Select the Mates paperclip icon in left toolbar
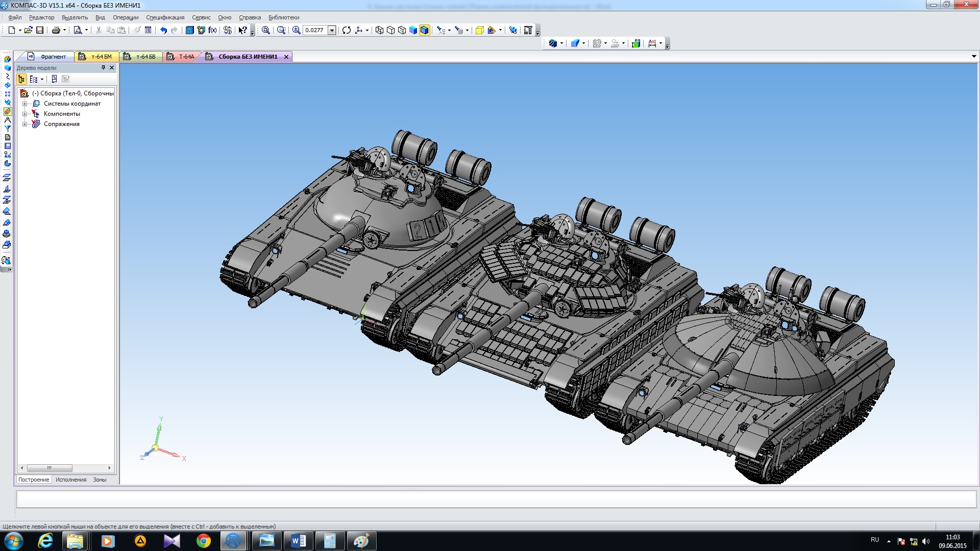 point(7,111)
